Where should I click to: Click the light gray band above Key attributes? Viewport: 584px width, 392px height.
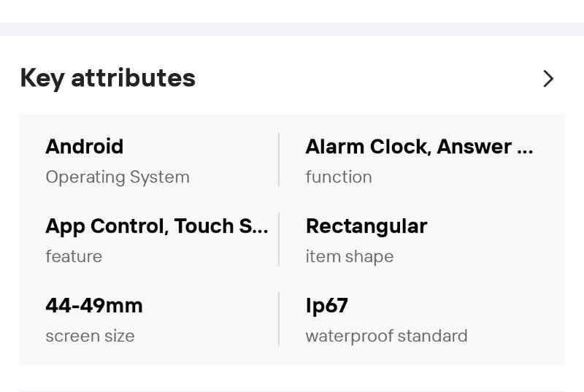tap(292, 29)
